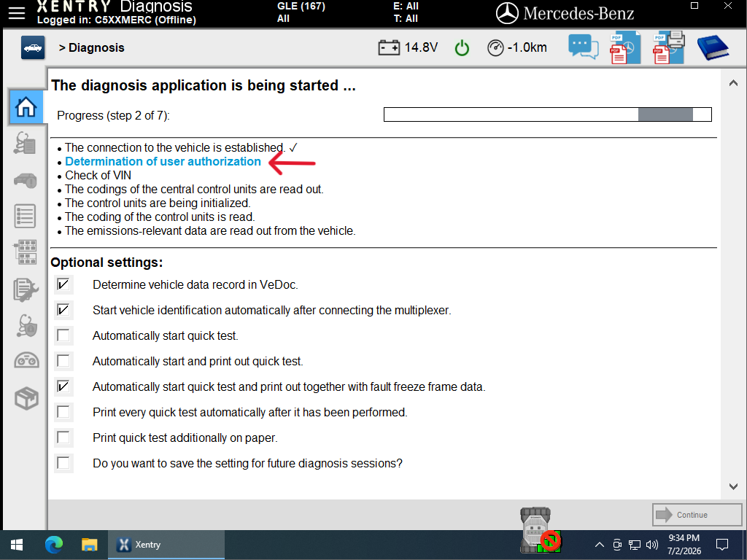The image size is (747, 560).
Task: Select the Xentry taskbar button
Action: pos(166,544)
